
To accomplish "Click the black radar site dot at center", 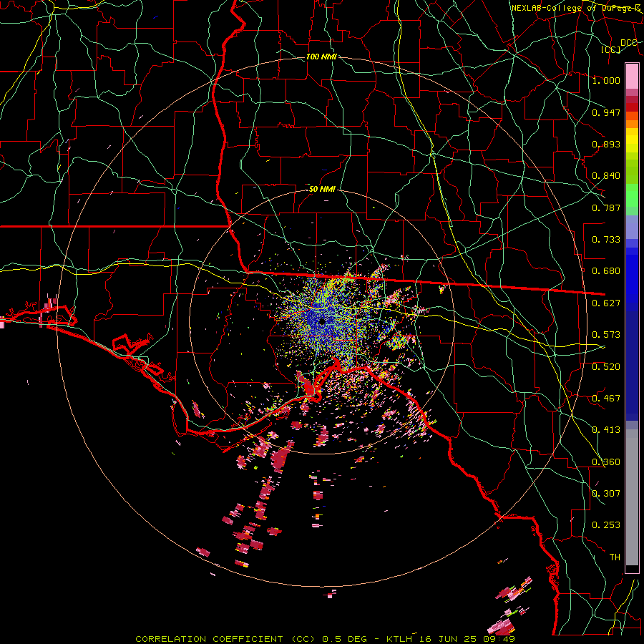I will [x=322, y=321].
